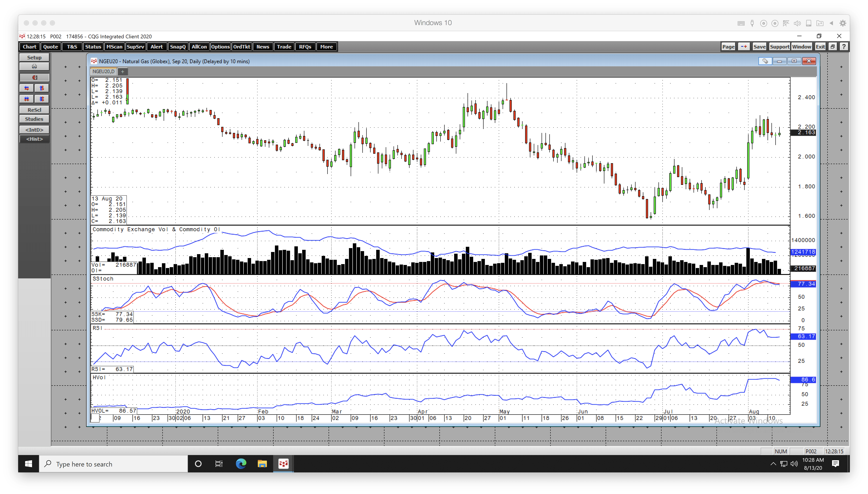
Task: Open help with the question mark button
Action: [844, 47]
